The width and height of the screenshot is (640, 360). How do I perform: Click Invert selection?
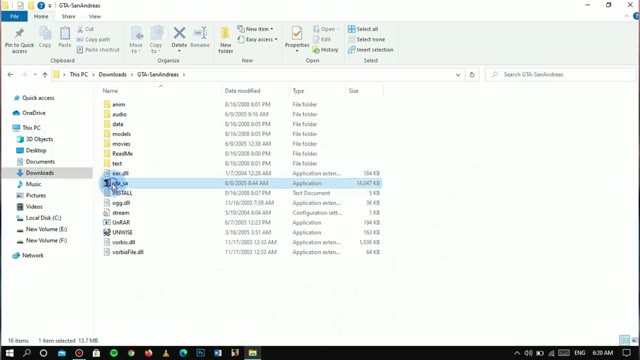(x=371, y=49)
